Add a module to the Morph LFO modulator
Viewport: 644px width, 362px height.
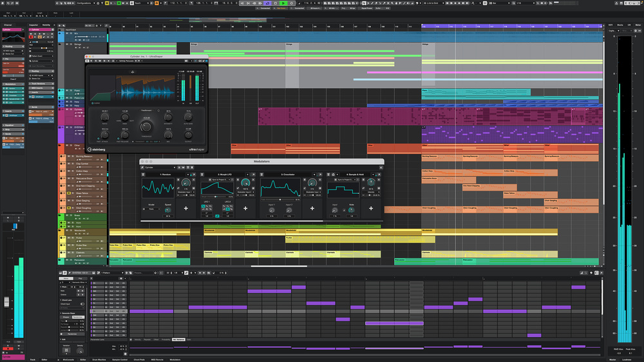(x=247, y=208)
